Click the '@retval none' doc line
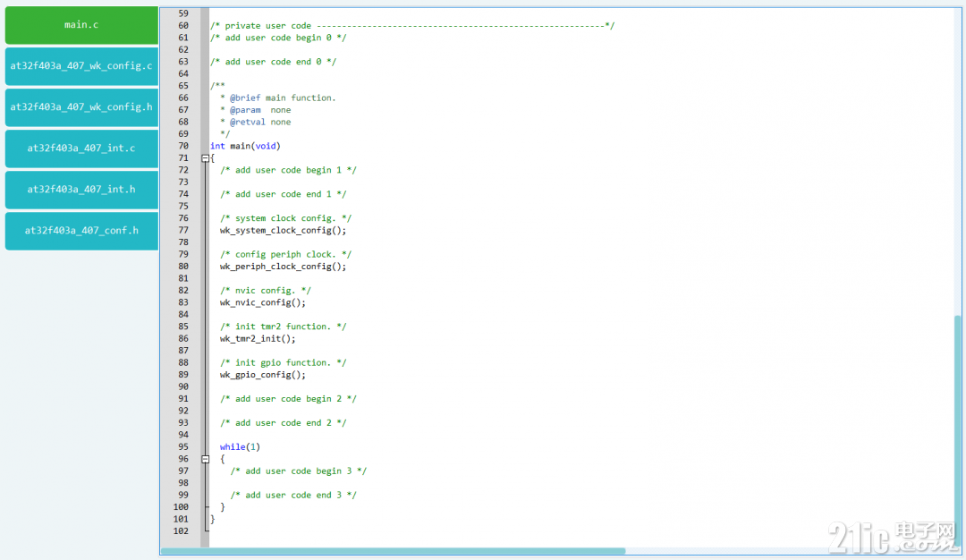966x560 pixels. point(255,122)
